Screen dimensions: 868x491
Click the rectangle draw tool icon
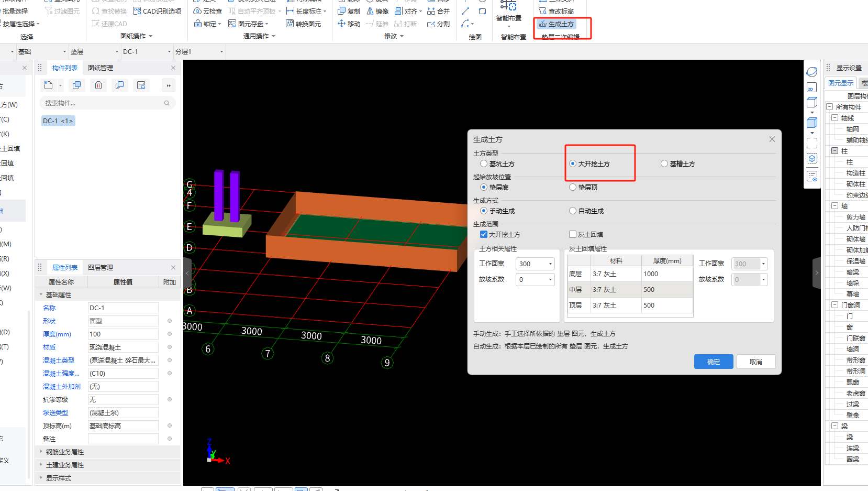click(483, 11)
